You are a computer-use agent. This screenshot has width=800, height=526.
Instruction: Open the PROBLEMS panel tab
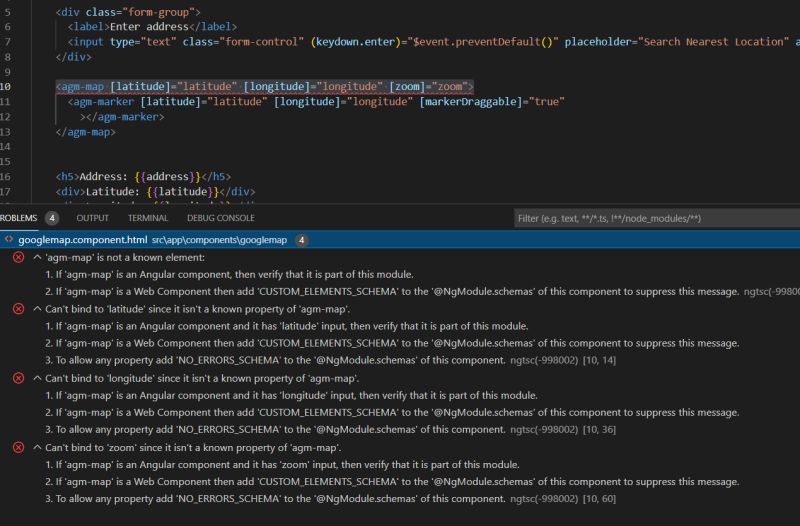(x=18, y=218)
